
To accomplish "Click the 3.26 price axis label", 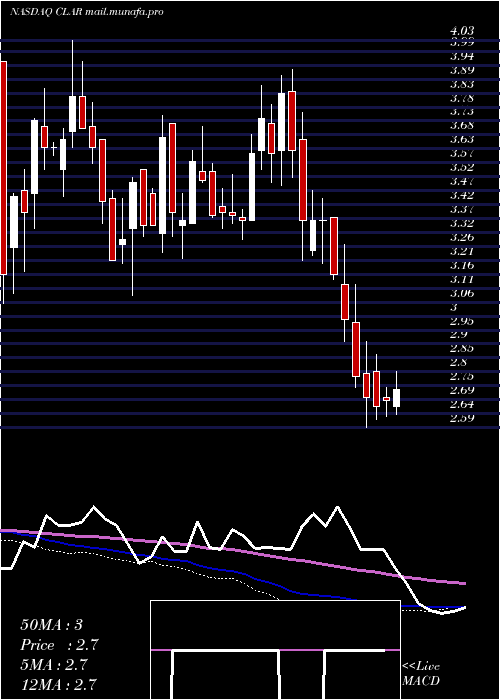I will 462,237.
